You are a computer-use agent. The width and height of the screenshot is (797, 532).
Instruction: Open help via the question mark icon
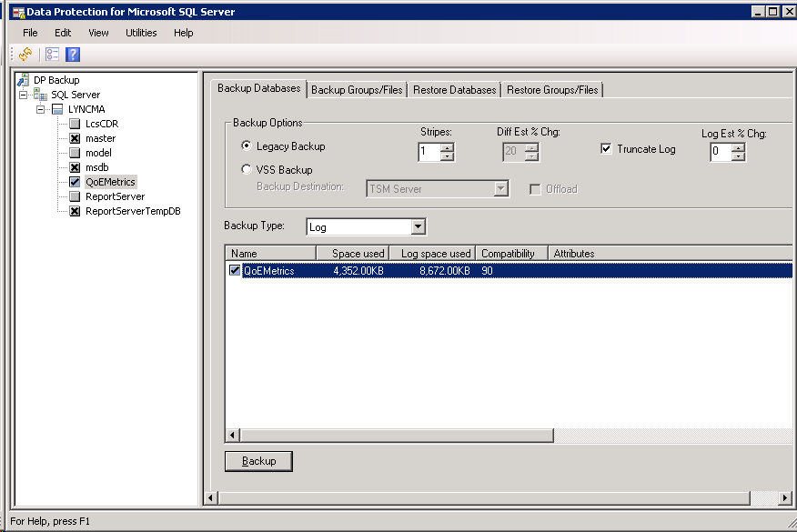[73, 55]
